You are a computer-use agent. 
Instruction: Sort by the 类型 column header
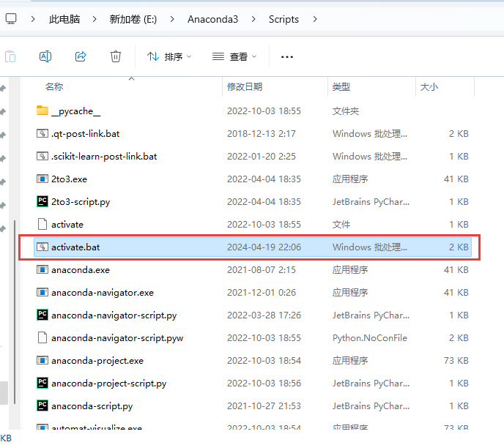(x=341, y=86)
